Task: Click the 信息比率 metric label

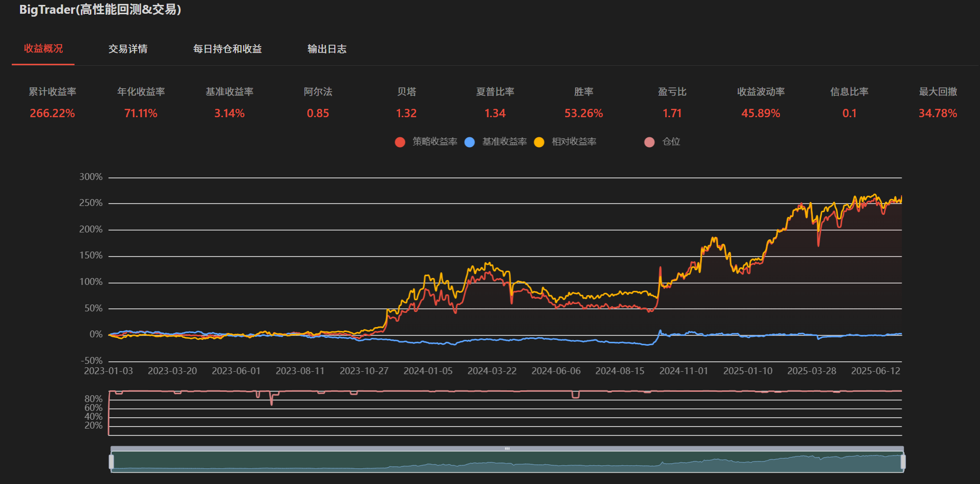Action: (x=849, y=92)
